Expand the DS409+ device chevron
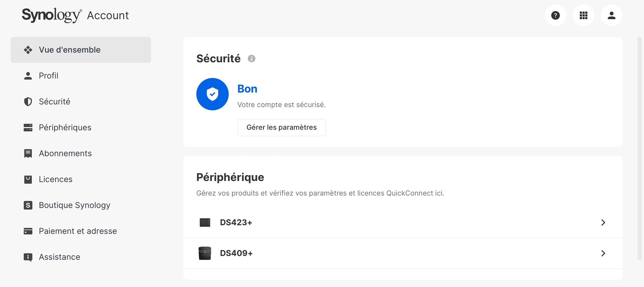Viewport: 644px width, 287px height. pos(603,253)
